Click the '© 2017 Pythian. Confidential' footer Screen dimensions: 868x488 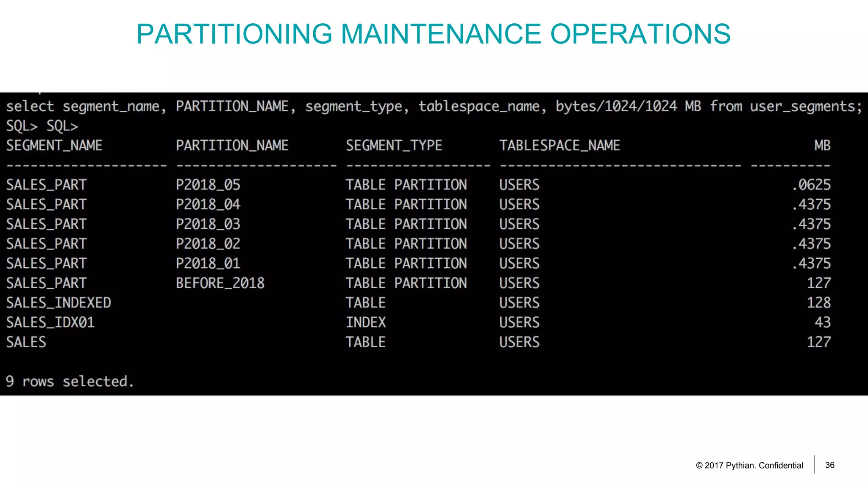(x=749, y=465)
